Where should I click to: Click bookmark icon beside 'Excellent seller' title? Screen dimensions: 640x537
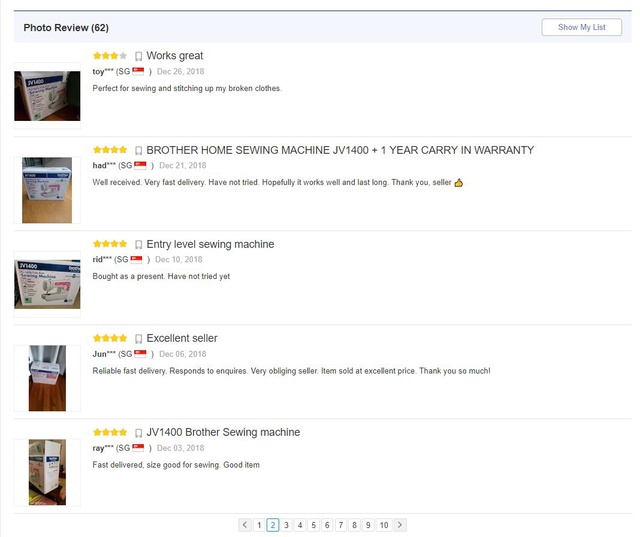click(138, 339)
